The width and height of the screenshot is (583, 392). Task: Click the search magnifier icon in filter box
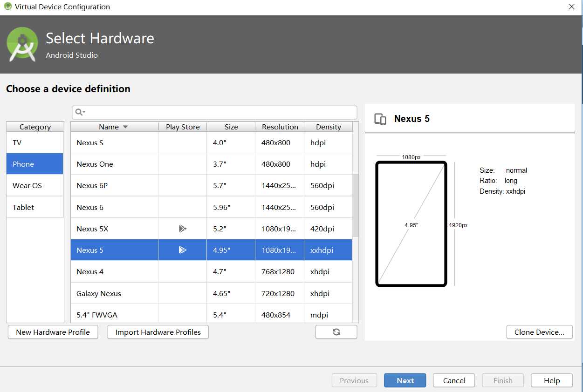pyautogui.click(x=78, y=112)
